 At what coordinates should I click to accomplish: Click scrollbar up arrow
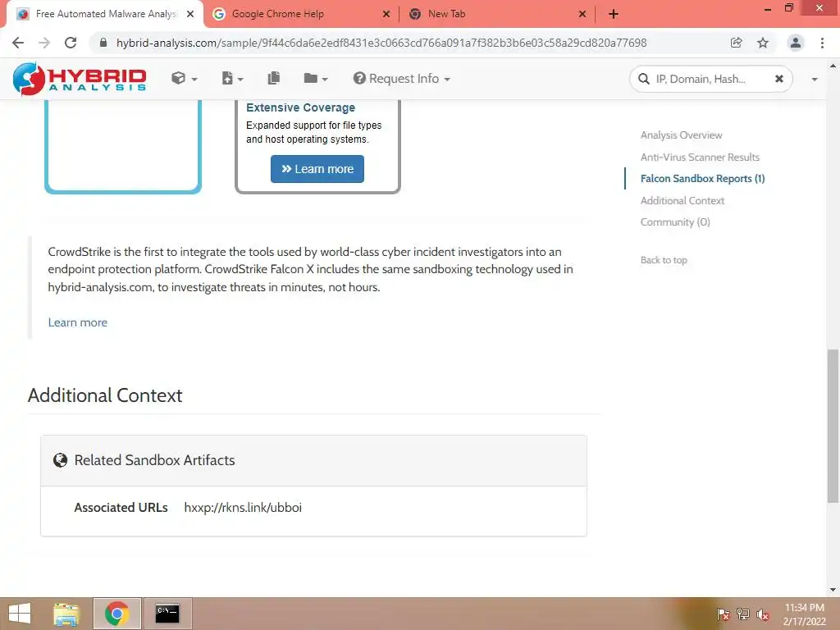pos(833,66)
